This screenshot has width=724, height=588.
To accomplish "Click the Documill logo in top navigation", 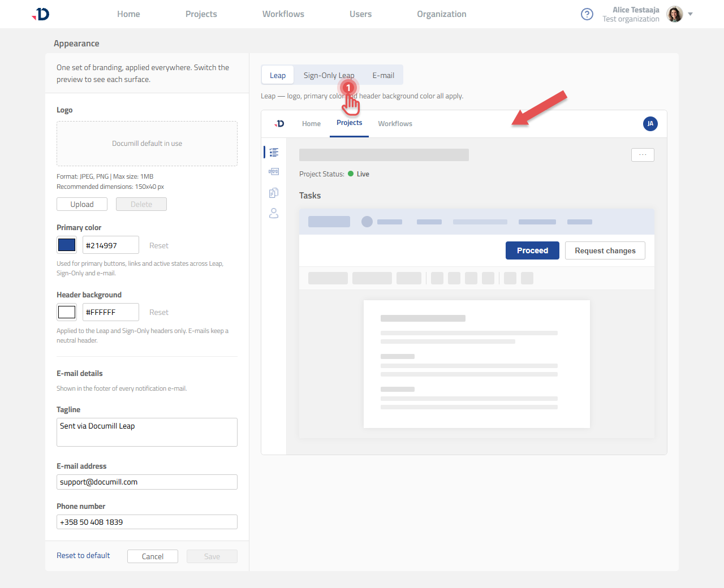I will (x=41, y=14).
